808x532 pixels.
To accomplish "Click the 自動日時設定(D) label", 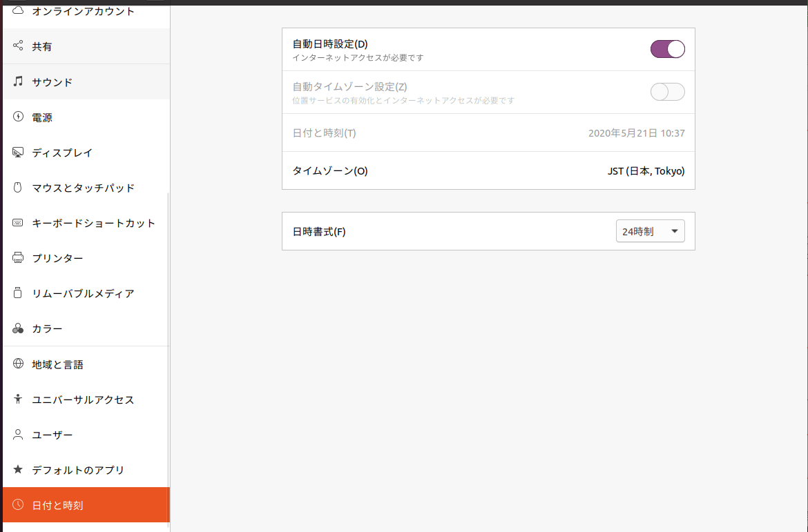I will (330, 44).
